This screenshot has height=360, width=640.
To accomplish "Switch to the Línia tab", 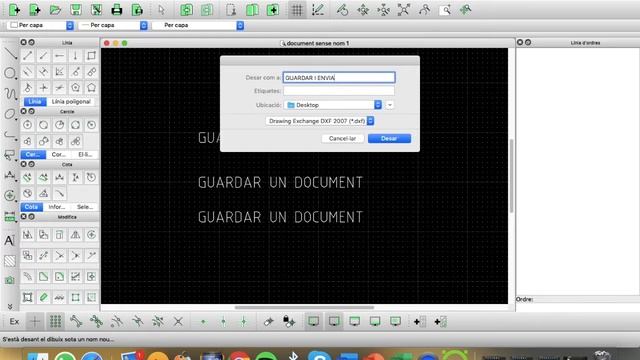I will (35, 102).
